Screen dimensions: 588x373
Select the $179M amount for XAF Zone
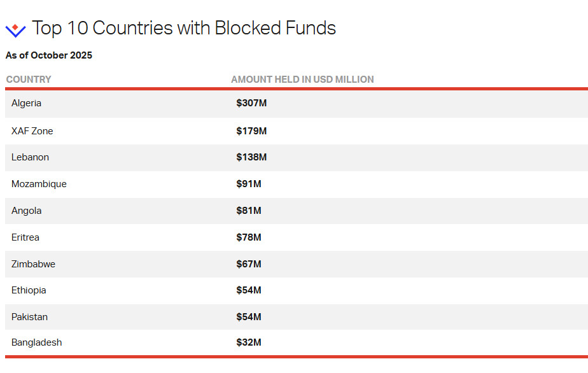pyautogui.click(x=251, y=131)
